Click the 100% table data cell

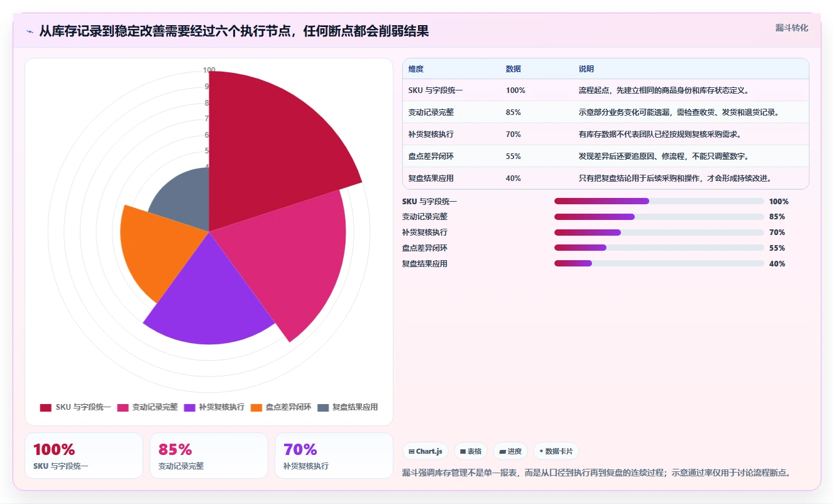pyautogui.click(x=515, y=90)
